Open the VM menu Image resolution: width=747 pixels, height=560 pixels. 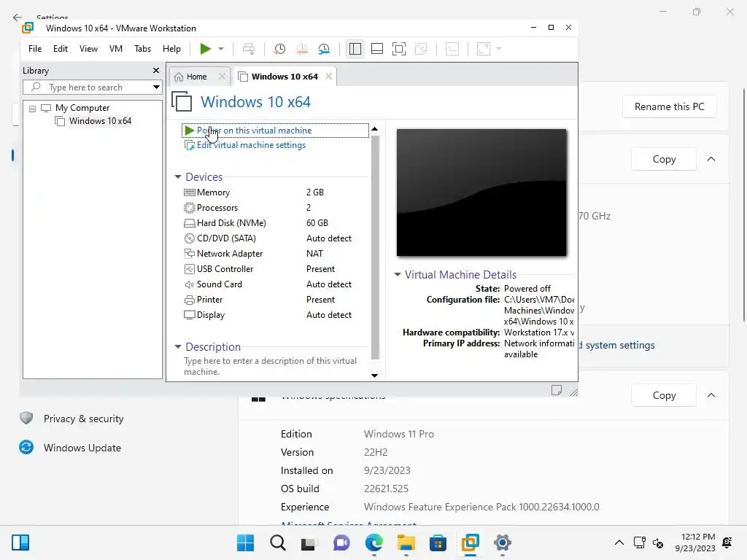(116, 49)
